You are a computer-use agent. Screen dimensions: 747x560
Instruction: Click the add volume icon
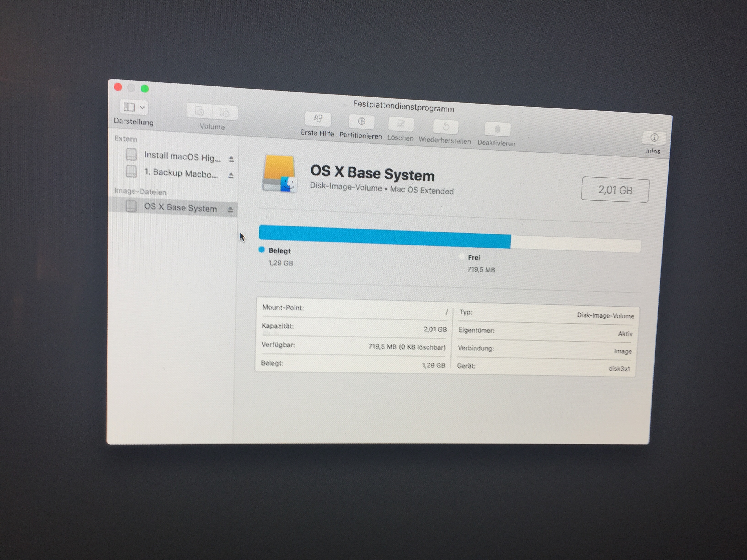click(199, 111)
